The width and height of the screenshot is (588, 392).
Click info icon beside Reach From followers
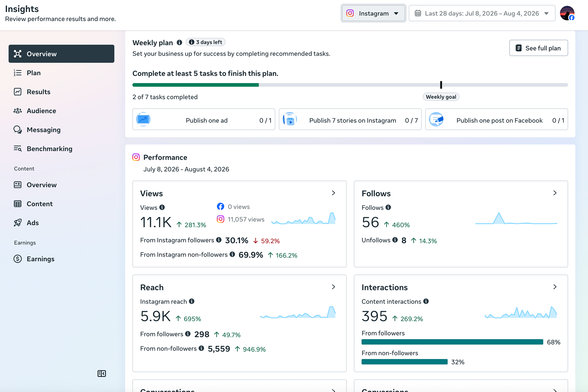[x=188, y=334]
